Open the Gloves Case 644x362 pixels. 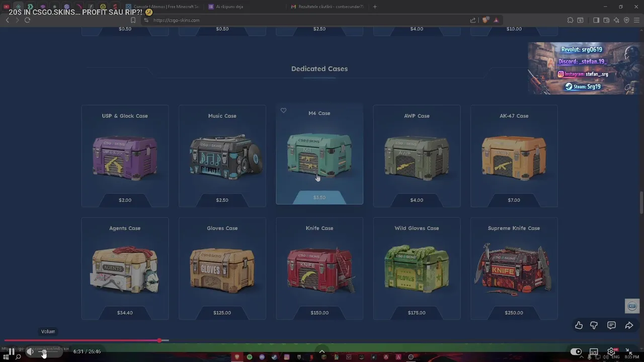[x=222, y=268]
